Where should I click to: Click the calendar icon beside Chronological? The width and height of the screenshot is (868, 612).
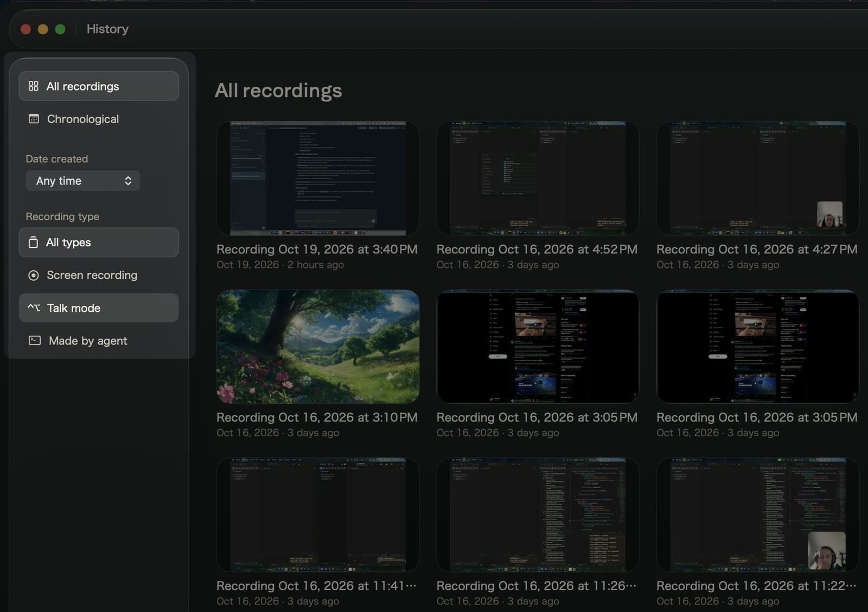pyautogui.click(x=34, y=119)
